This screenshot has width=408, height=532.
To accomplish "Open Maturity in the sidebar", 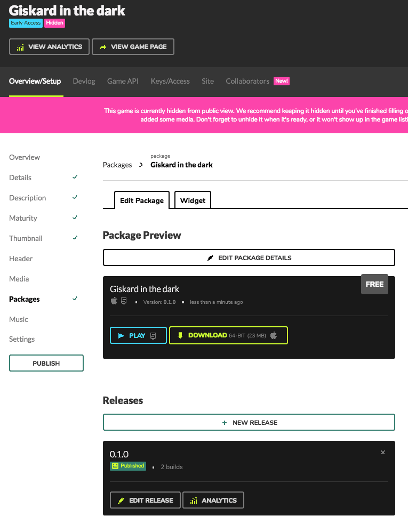I will pos(23,218).
